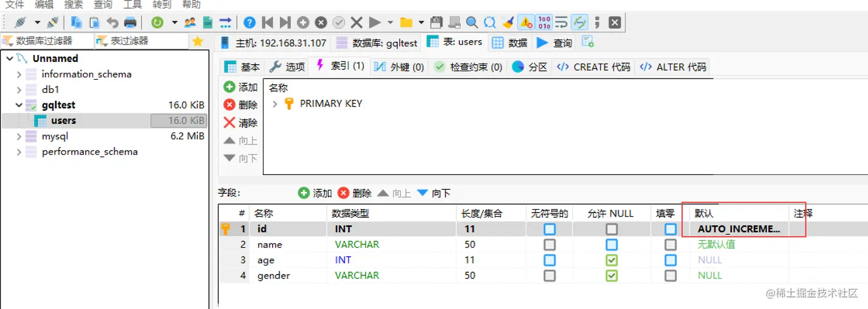The width and height of the screenshot is (868, 309).
Task: Click the favorites star in filter bar
Action: pyautogui.click(x=197, y=41)
